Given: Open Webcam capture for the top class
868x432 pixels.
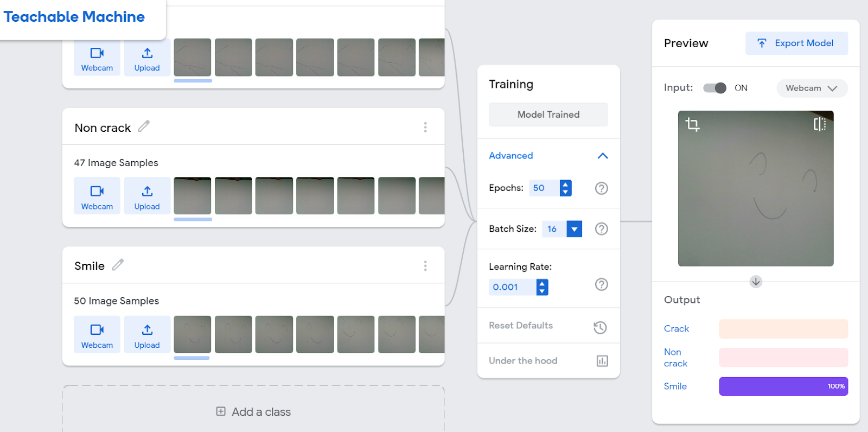Looking at the screenshot, I should coord(97,58).
